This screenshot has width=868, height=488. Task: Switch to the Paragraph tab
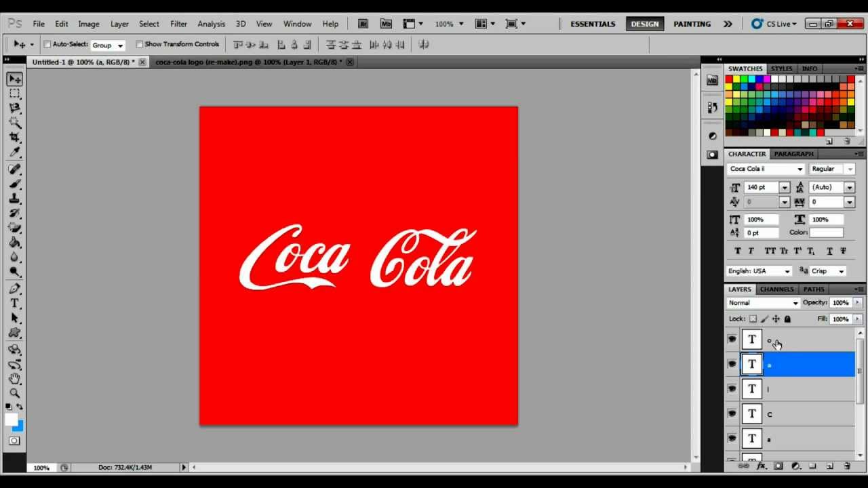pyautogui.click(x=793, y=154)
